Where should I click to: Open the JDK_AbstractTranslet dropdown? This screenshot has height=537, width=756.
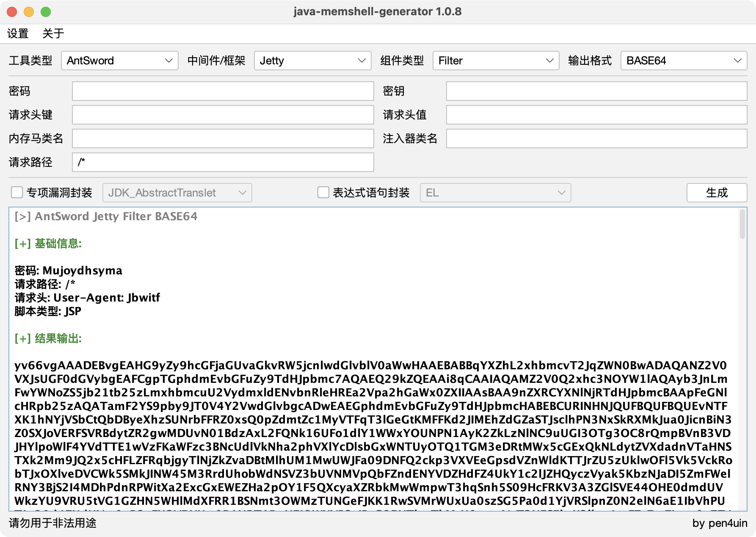pyautogui.click(x=177, y=193)
